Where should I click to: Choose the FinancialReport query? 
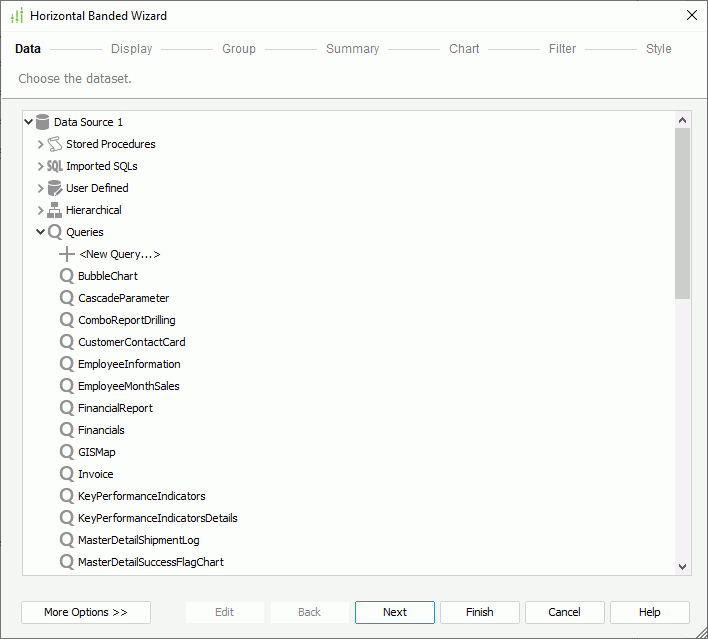click(115, 408)
